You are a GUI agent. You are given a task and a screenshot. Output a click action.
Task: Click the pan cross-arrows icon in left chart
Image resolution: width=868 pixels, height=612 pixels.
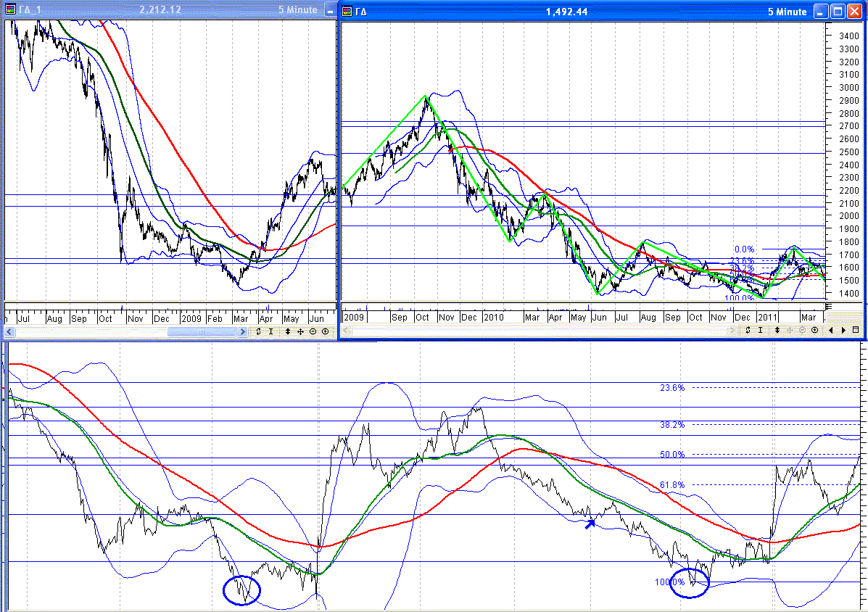click(x=300, y=331)
